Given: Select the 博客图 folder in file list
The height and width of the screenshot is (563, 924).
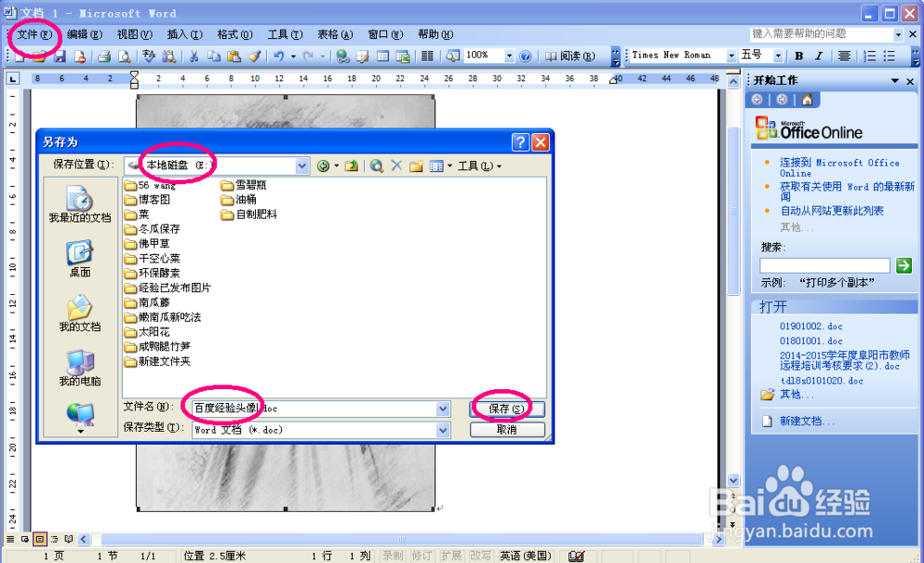Looking at the screenshot, I should coord(147,200).
